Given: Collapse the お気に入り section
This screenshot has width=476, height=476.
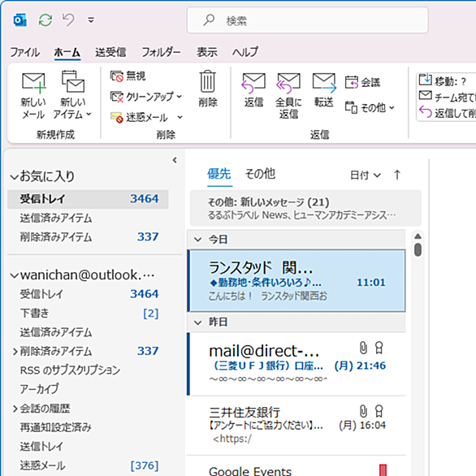Looking at the screenshot, I should tap(15, 177).
